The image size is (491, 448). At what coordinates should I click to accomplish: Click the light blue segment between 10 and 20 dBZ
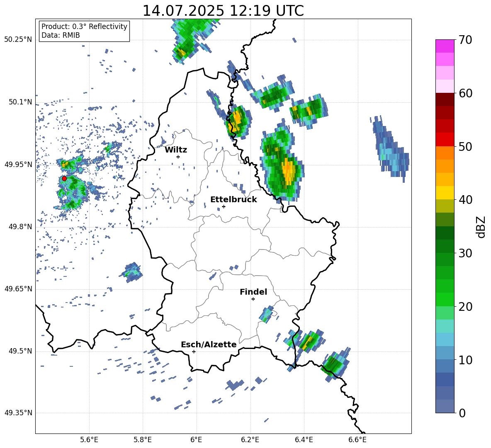coord(445,339)
